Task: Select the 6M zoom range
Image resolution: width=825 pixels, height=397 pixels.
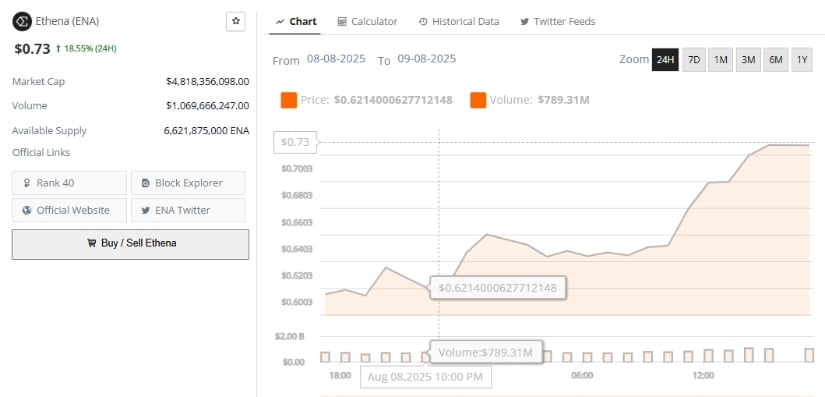Action: (776, 60)
